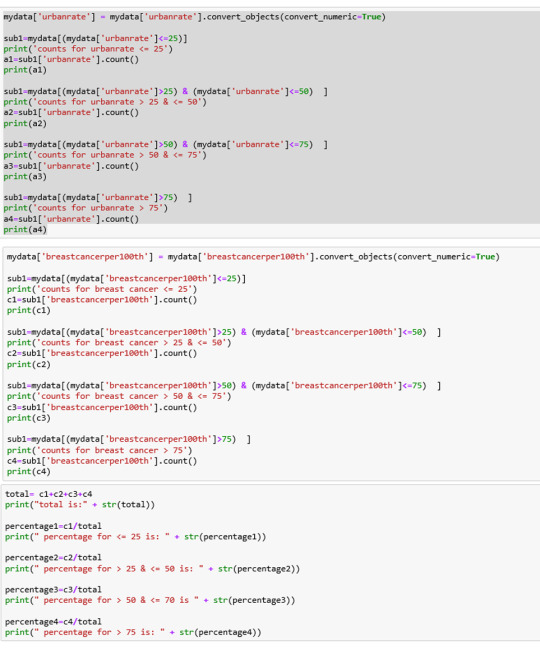Click the urbanrate convert_objects line in first cell
The image size is (540, 650).
point(194,17)
